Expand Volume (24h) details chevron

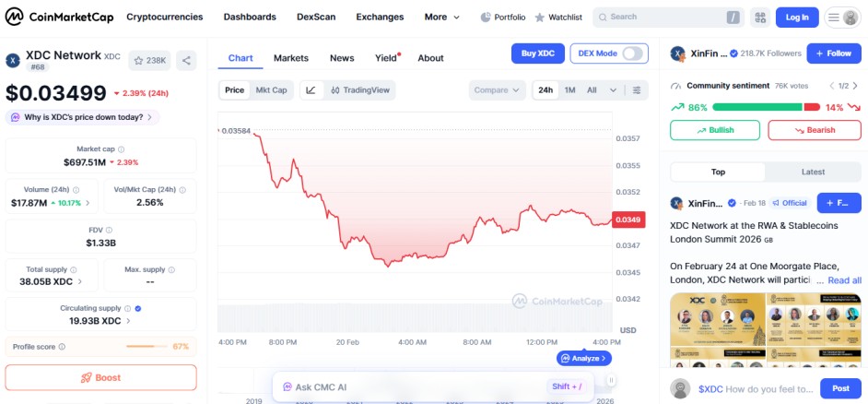87,204
